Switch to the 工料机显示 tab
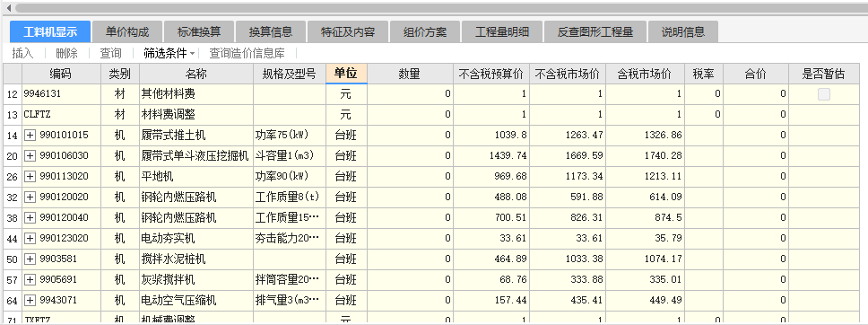Viewport: 868px width, 325px height. click(x=50, y=31)
